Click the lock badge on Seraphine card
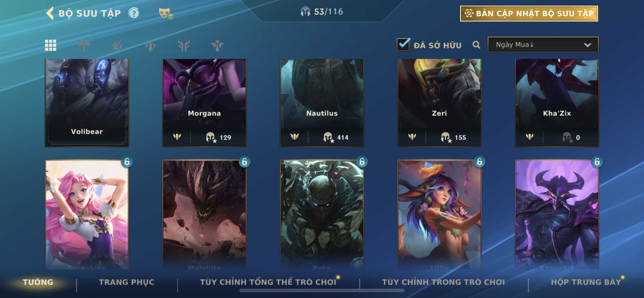 coord(127,162)
